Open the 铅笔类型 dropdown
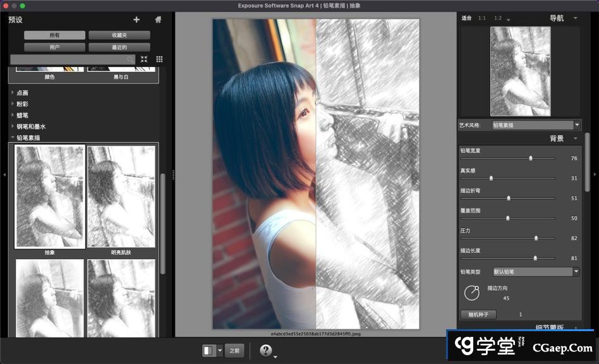The height and width of the screenshot is (364, 599). [536, 272]
